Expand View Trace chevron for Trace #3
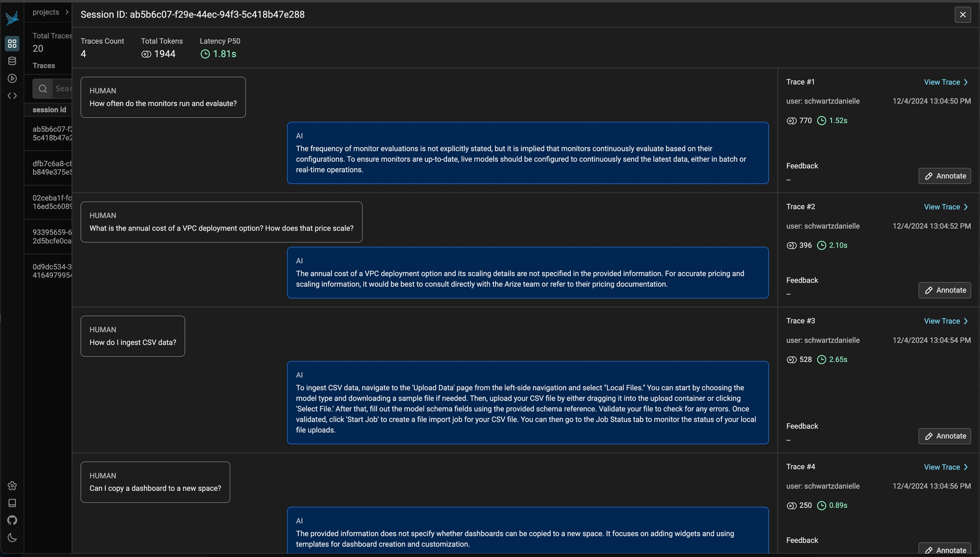Image resolution: width=980 pixels, height=557 pixels. 966,321
